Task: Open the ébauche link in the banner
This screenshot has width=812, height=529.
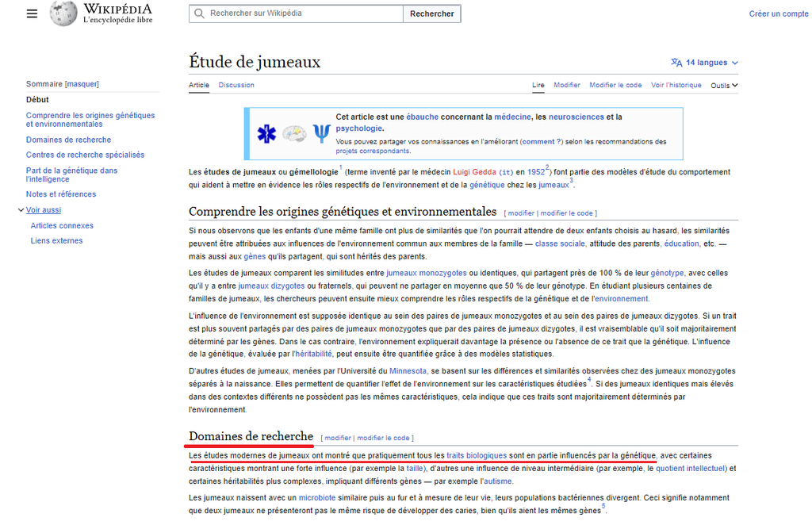Action: click(422, 117)
